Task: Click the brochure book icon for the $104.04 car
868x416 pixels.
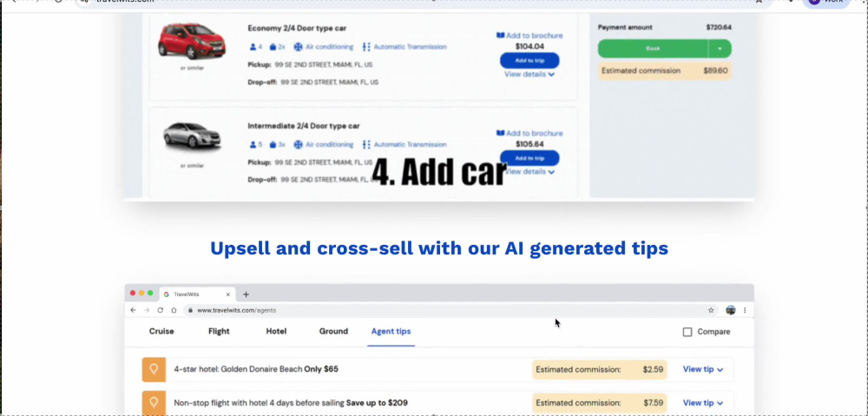Action: pyautogui.click(x=501, y=36)
